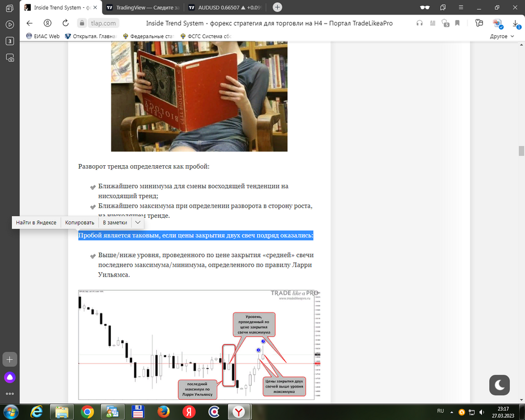Click the highlighted sentence Пробой является таковым
This screenshot has height=420, width=525.
(196, 235)
